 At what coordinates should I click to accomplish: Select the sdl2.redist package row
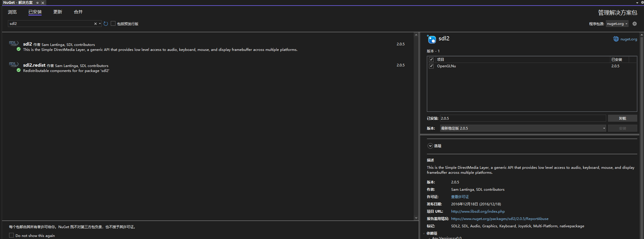[208, 68]
